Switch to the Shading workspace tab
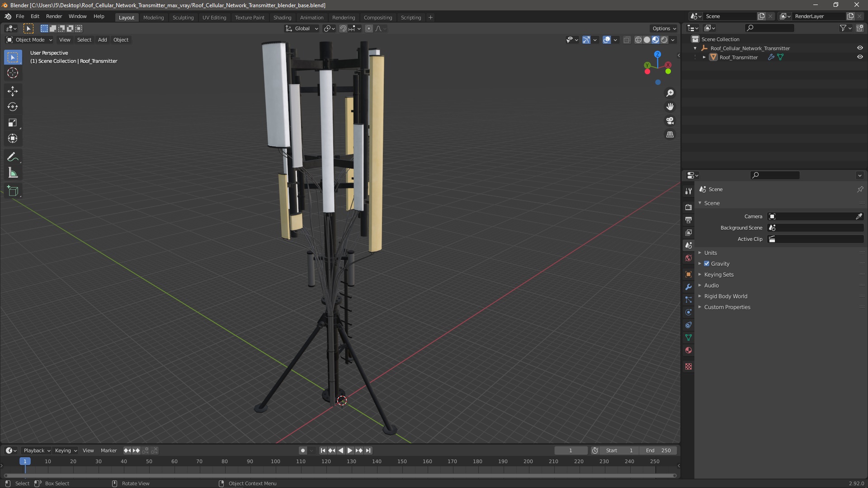This screenshot has height=488, width=868. [x=282, y=17]
